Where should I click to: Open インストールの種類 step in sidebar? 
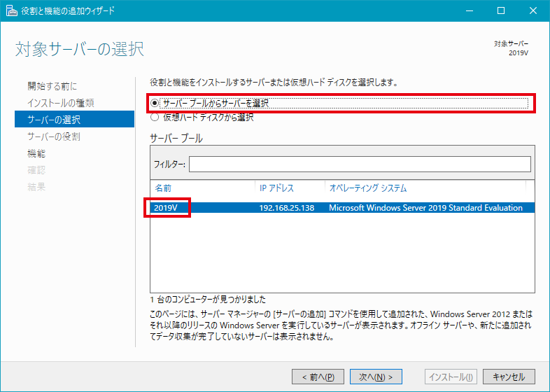point(61,103)
